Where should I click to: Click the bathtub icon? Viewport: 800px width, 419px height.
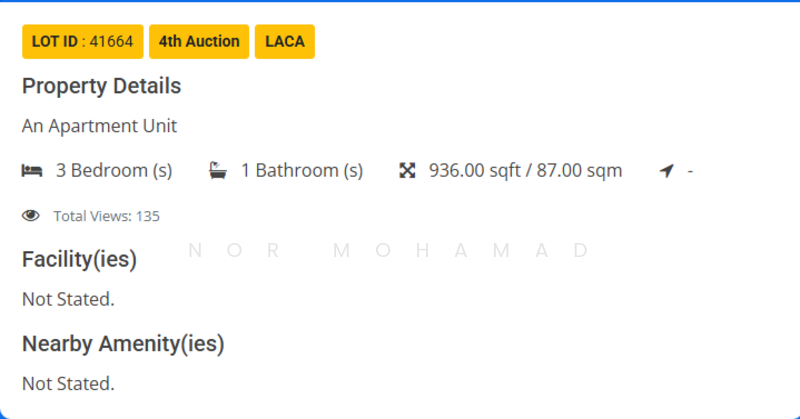[217, 171]
